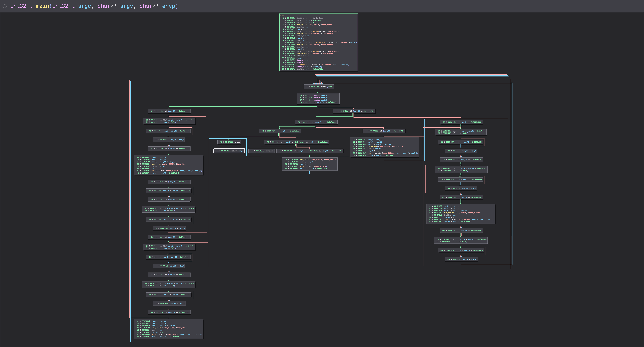Screen dimensions: 644x347
Task: Click the sub_401a50 call on line 12
Action: coord(302,45)
